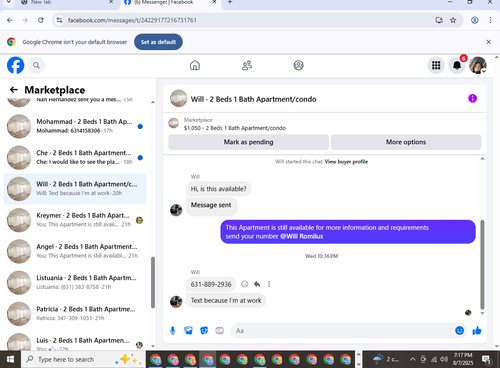
Task: Attach a photo with the image icon
Action: pyautogui.click(x=188, y=331)
